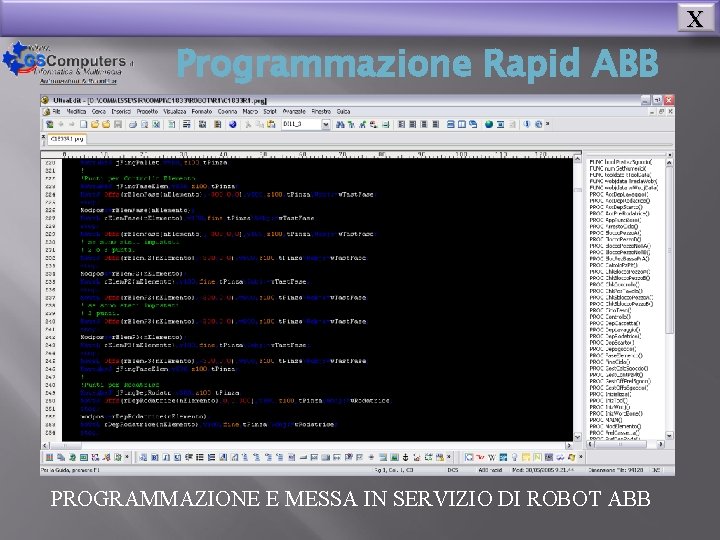Open the Progetto menu
The width and height of the screenshot is (720, 540).
pyautogui.click(x=147, y=112)
